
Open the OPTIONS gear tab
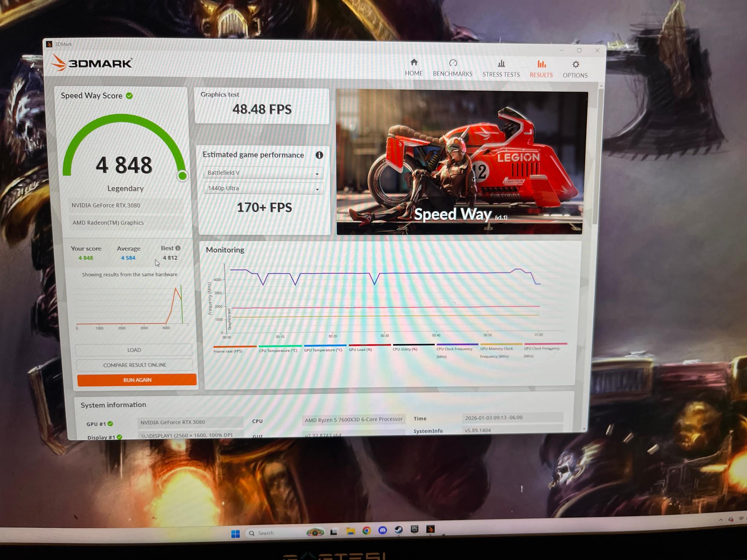click(x=575, y=70)
